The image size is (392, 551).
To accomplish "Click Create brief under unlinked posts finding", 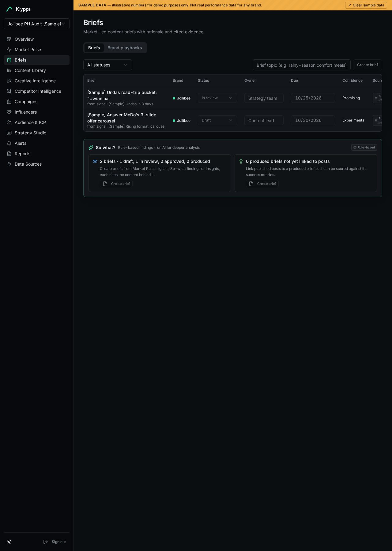I will tap(262, 184).
